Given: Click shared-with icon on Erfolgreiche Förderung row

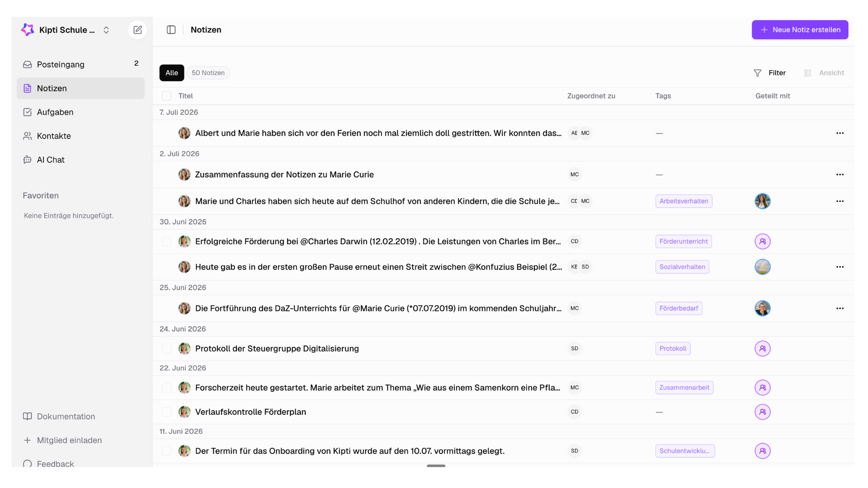Looking at the screenshot, I should [x=763, y=242].
